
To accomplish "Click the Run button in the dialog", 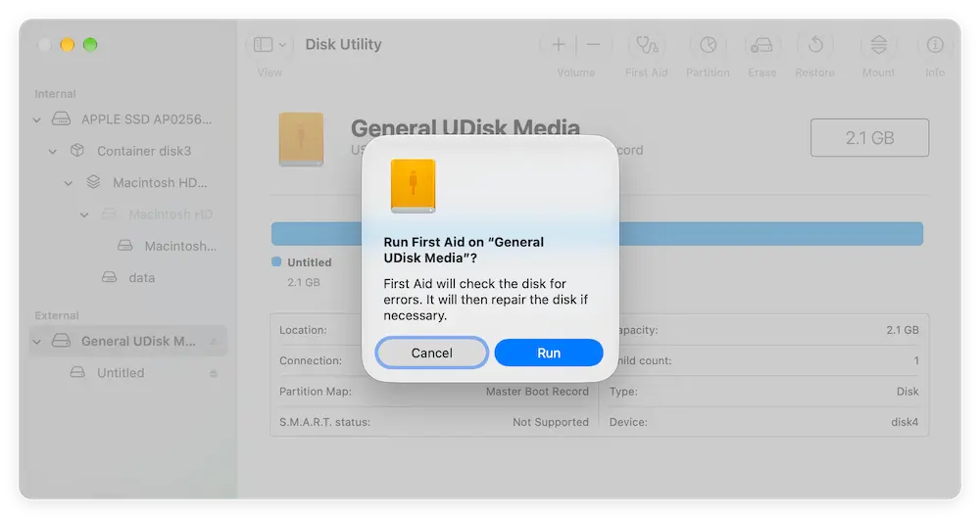I will [548, 353].
